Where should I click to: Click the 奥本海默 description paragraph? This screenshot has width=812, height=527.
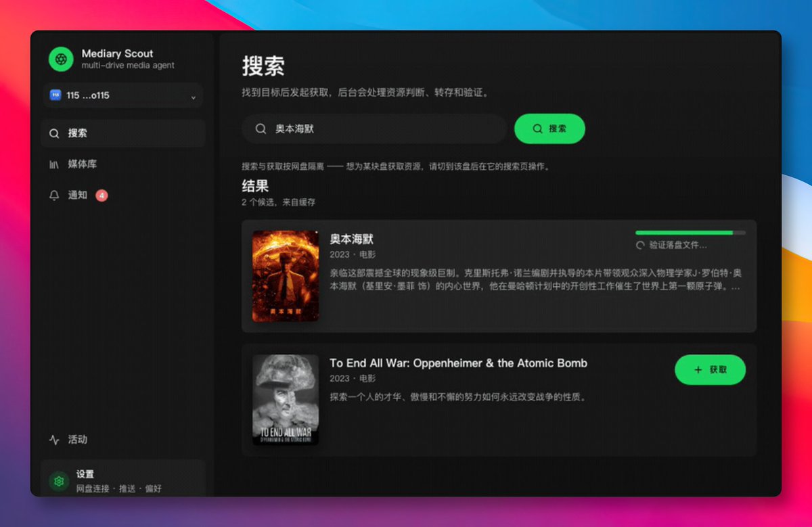pos(535,280)
